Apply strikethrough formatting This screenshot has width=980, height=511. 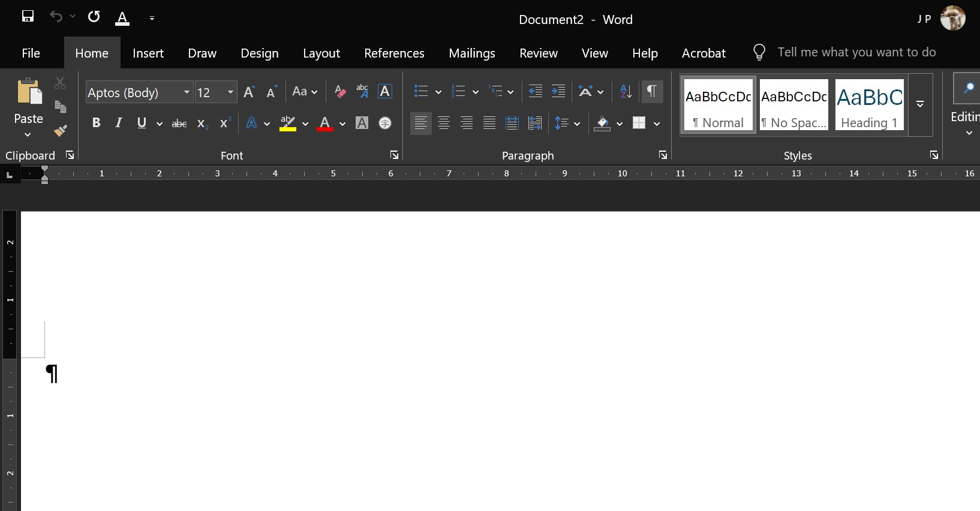(179, 123)
